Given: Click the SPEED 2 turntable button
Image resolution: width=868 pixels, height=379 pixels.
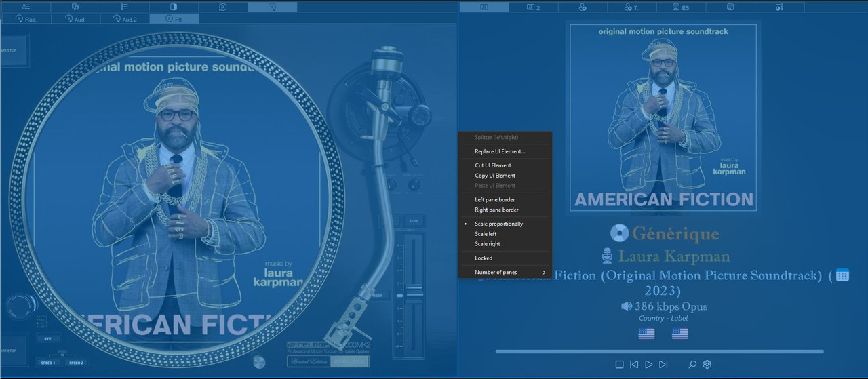Looking at the screenshot, I should 76,363.
